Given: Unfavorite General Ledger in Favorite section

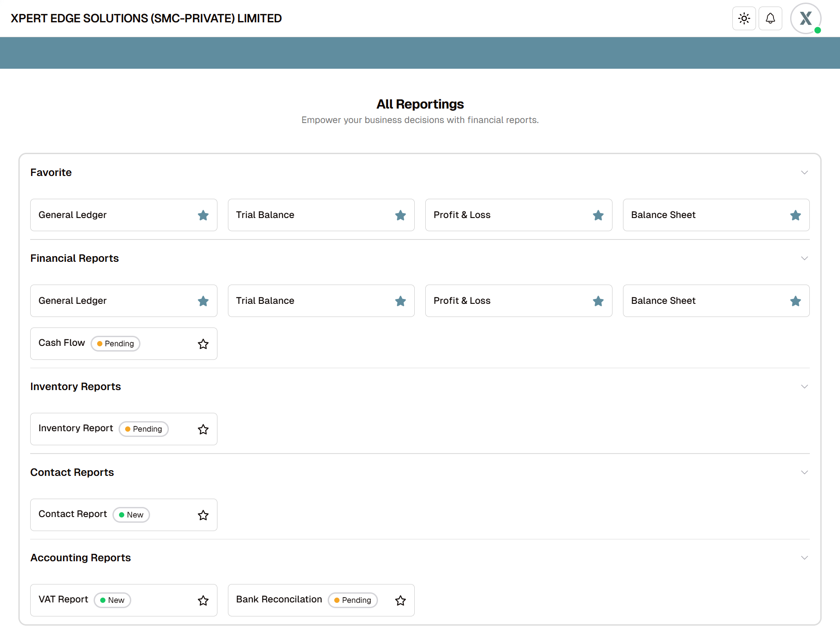Looking at the screenshot, I should click(x=203, y=215).
